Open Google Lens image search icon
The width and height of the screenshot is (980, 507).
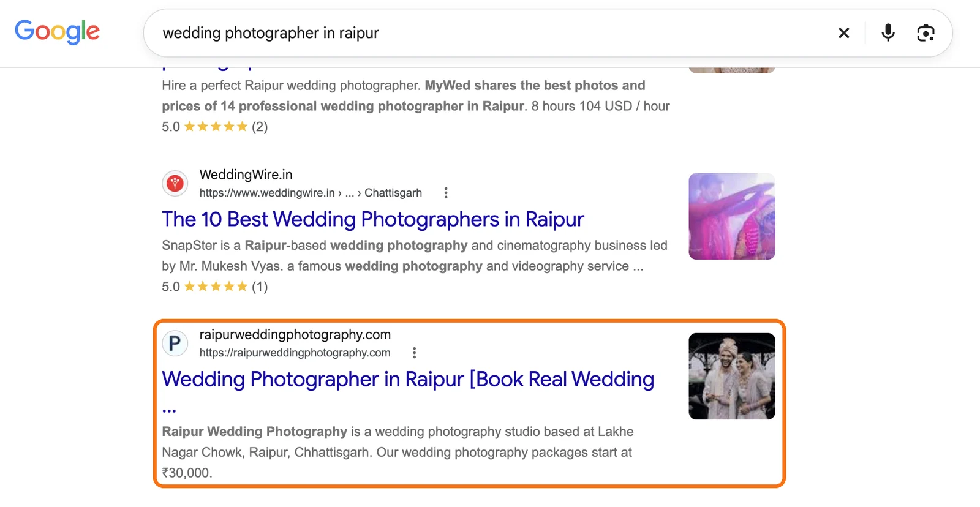pyautogui.click(x=925, y=33)
